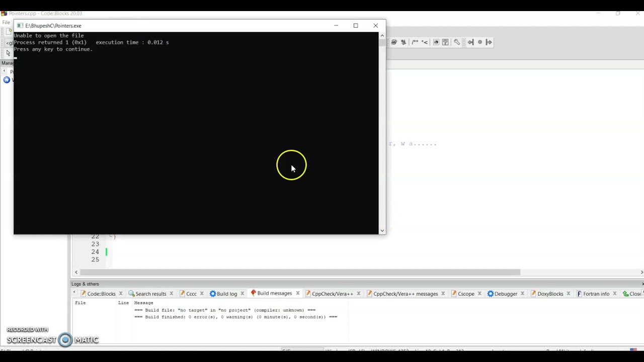Close the Cccc tab
Viewport: 644px width, 362px height.
coord(202,294)
